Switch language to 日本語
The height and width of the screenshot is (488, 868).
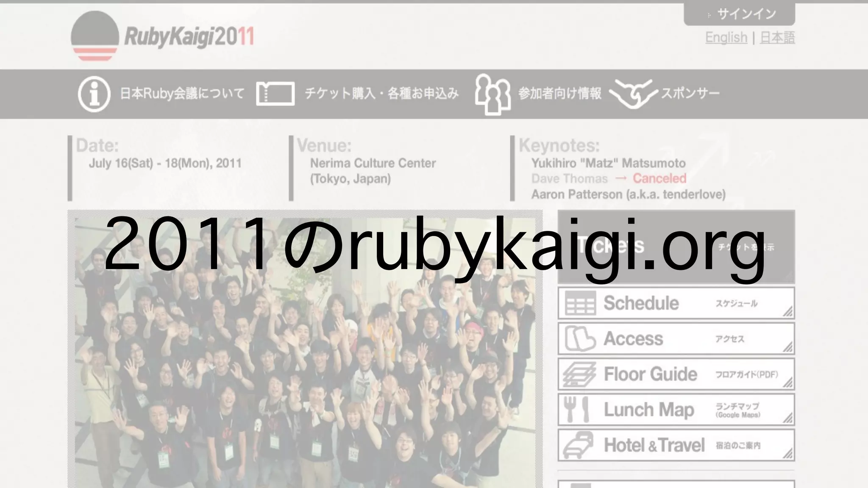pyautogui.click(x=777, y=38)
